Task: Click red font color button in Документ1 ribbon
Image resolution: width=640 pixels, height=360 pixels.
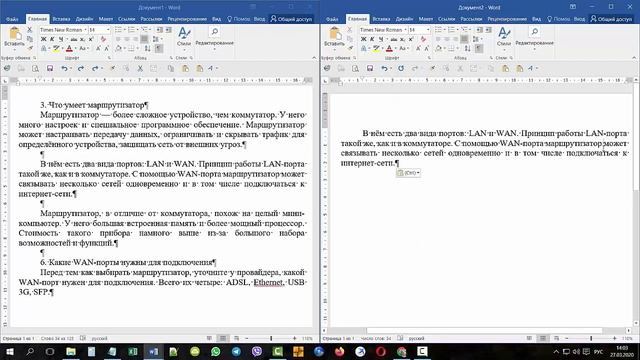Action: (69, 48)
